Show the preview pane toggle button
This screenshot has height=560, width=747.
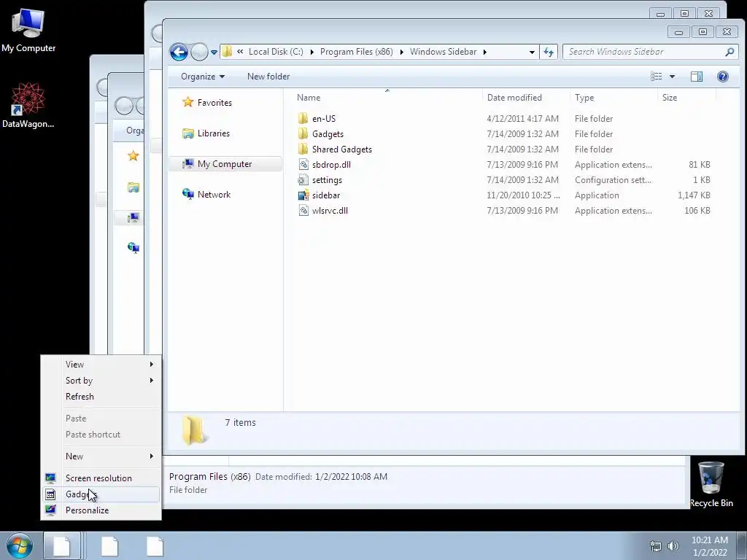tap(697, 77)
